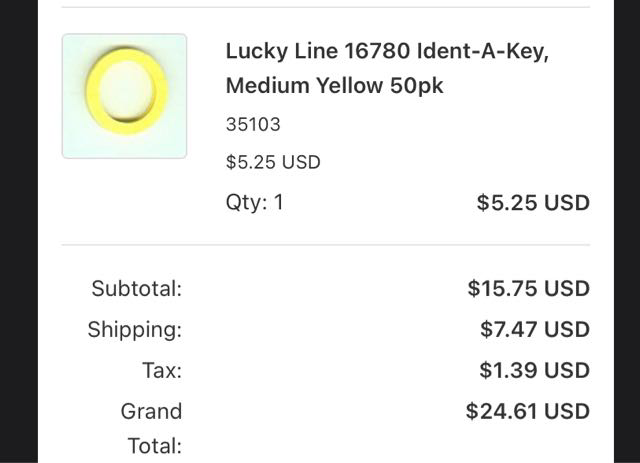Select the SKU number 35103
The image size is (640, 463).
253,125
